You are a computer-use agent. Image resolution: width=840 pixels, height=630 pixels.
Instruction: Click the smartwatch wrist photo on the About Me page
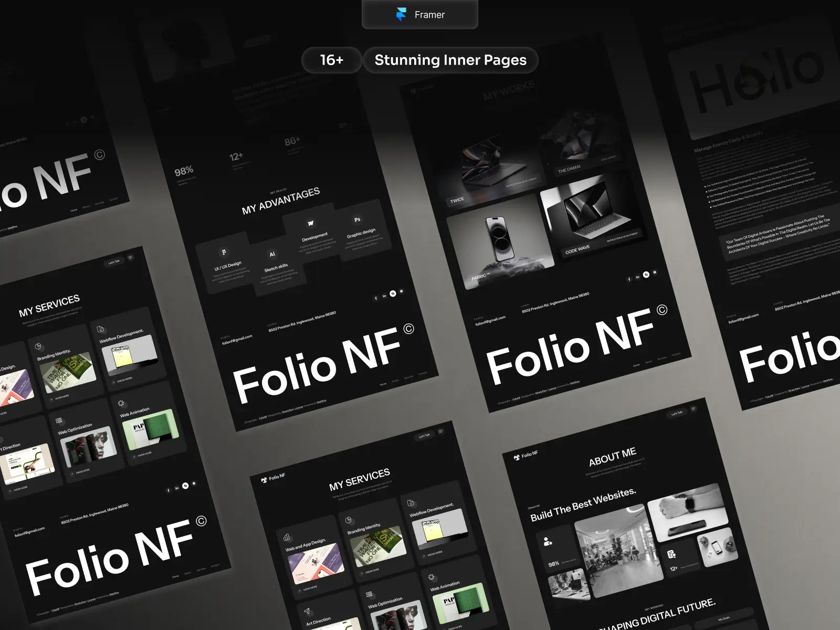[688, 513]
